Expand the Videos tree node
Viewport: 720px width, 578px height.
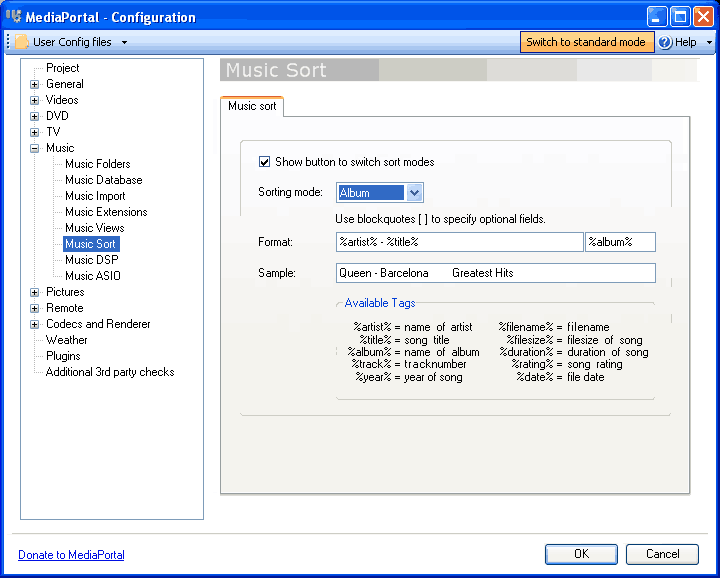coord(34,100)
